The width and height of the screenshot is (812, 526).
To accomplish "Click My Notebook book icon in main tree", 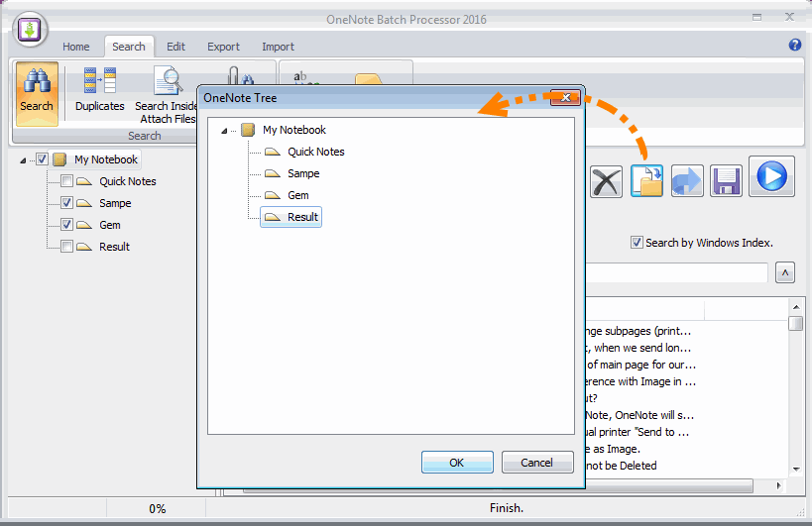I will 60,159.
